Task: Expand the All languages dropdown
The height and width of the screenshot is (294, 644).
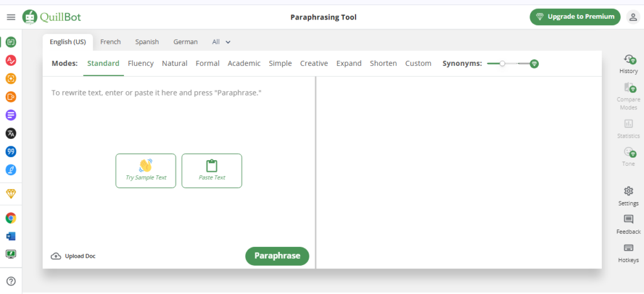Action: tap(221, 42)
